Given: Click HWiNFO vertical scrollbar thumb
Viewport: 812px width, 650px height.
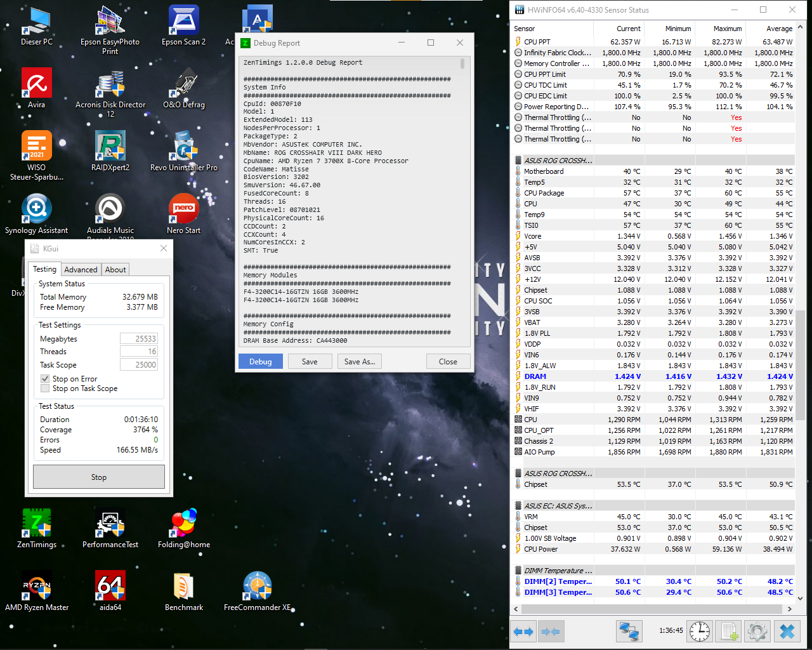Looking at the screenshot, I should click(800, 365).
